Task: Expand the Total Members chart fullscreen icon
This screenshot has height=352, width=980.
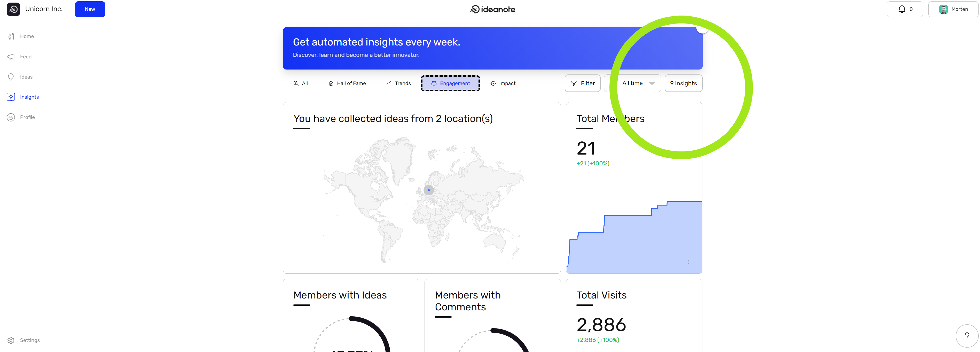Action: click(691, 262)
